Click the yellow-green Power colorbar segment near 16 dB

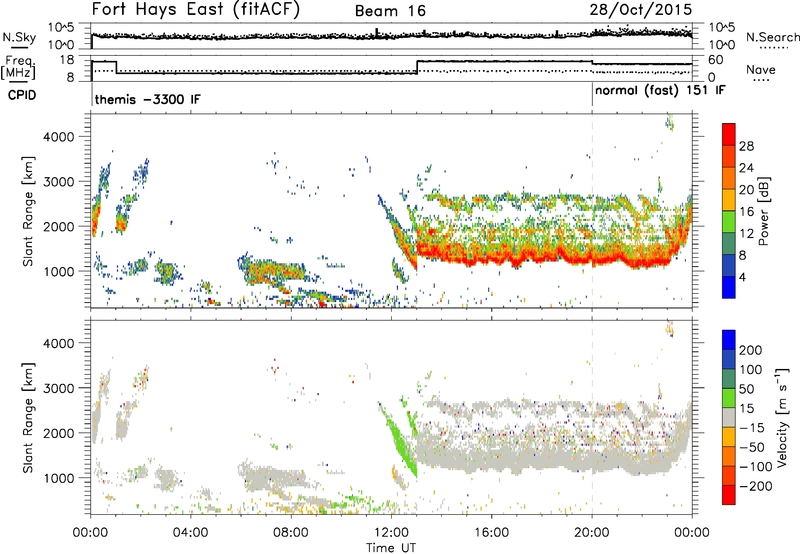(x=729, y=221)
